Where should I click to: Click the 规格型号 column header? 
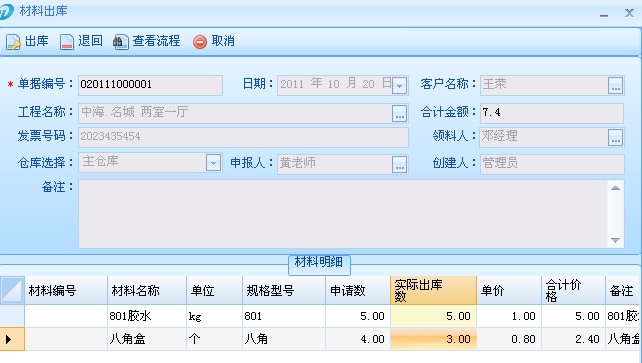[284, 291]
